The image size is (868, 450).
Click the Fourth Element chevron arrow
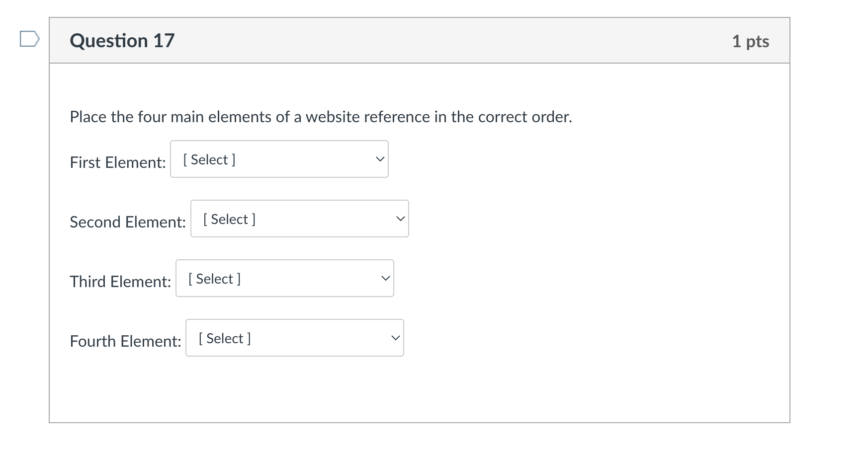[x=395, y=338]
